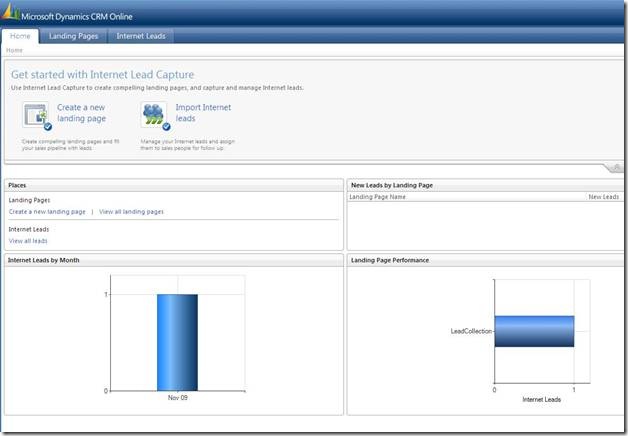Click Create a new landing page in Places
The height and width of the screenshot is (436, 628).
point(47,212)
